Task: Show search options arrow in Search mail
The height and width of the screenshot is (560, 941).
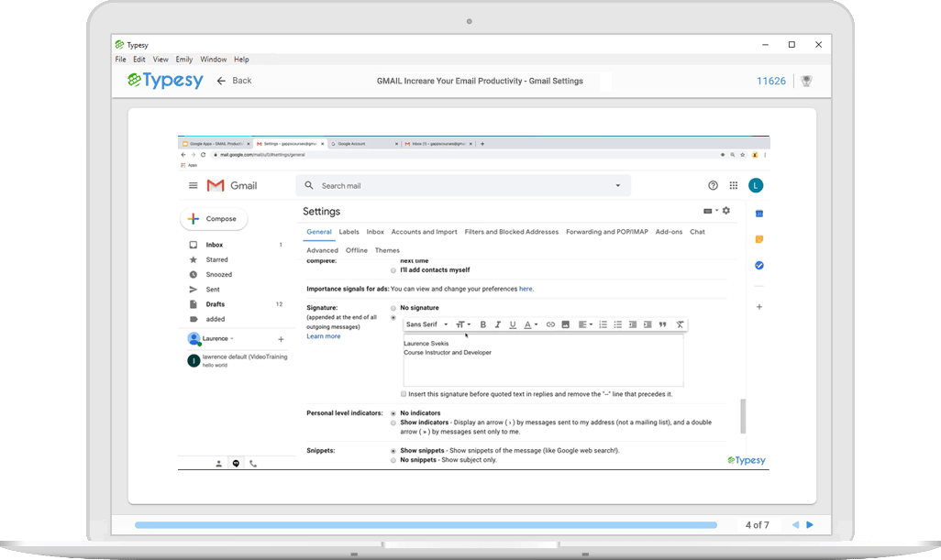Action: tap(617, 186)
